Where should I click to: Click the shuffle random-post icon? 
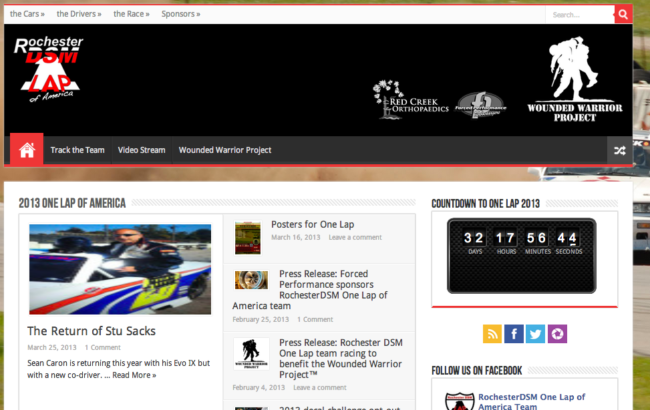[620, 150]
